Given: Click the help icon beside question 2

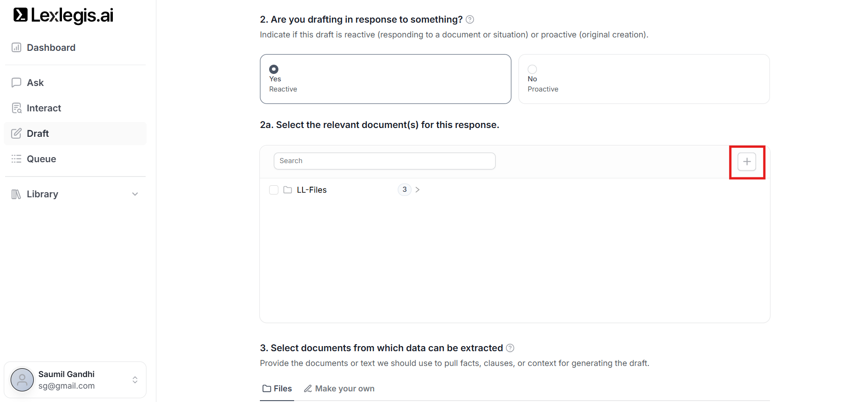Looking at the screenshot, I should pyautogui.click(x=470, y=19).
